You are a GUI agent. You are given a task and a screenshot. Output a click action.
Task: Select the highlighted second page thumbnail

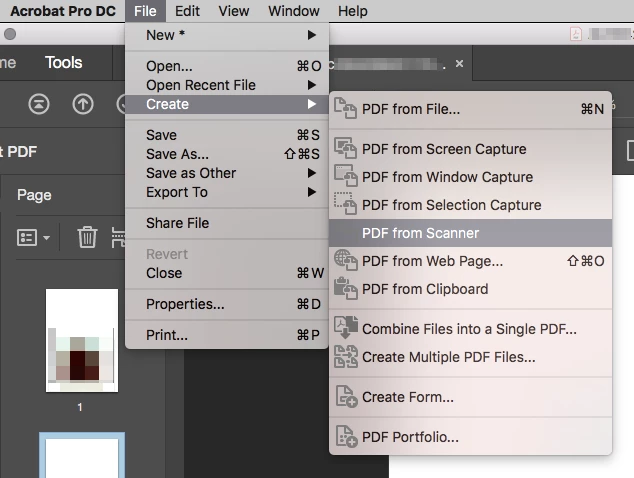pos(82,455)
